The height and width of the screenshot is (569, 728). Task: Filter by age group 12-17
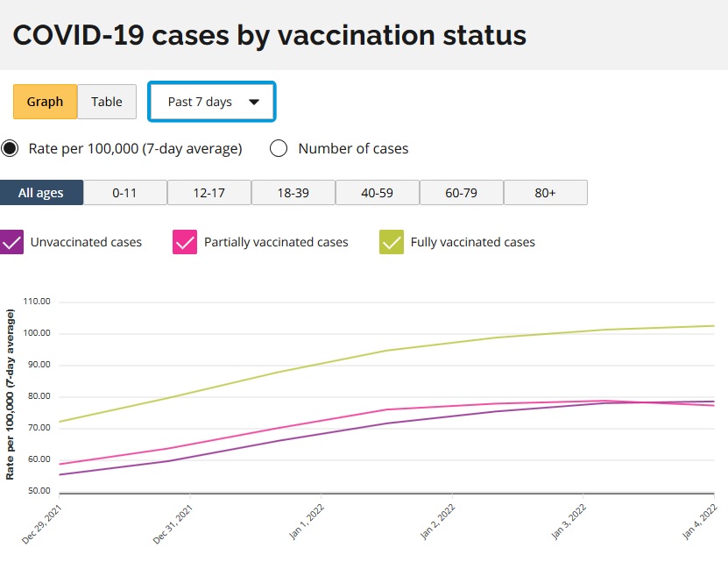tap(209, 193)
